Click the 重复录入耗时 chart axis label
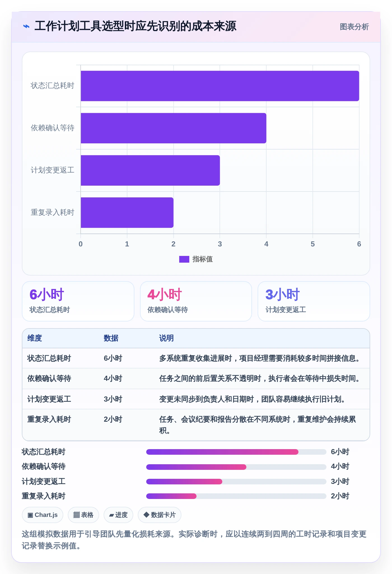392x574 pixels. pos(52,213)
